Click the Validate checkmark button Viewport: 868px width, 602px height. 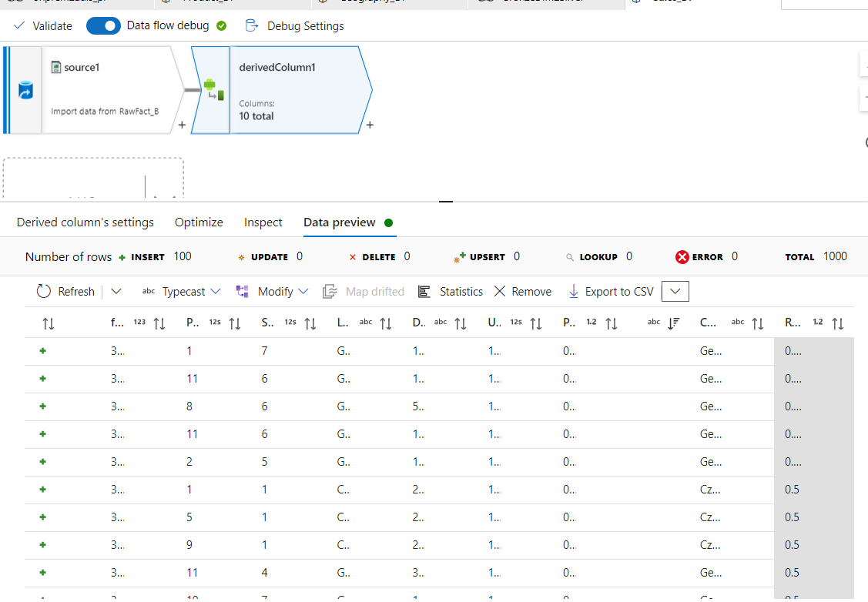pos(42,26)
